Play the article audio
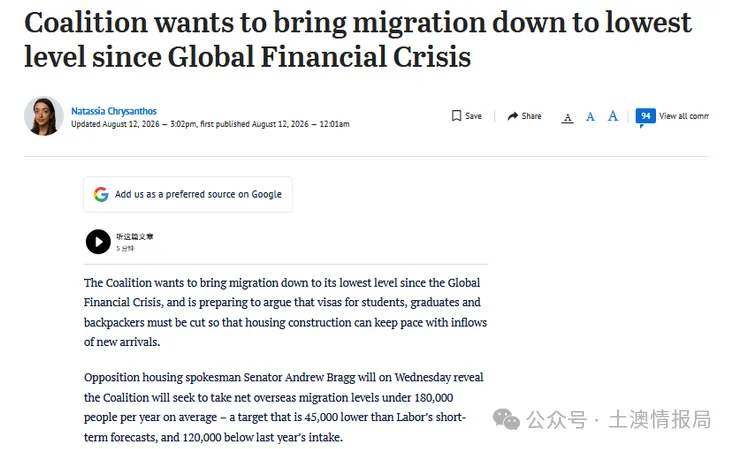Viewport: 735px width, 449px height. [98, 242]
